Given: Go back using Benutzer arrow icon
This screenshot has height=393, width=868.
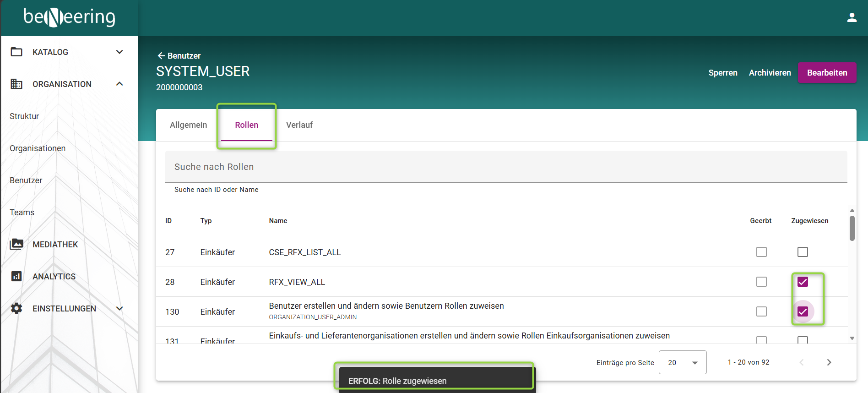Looking at the screenshot, I should point(161,55).
